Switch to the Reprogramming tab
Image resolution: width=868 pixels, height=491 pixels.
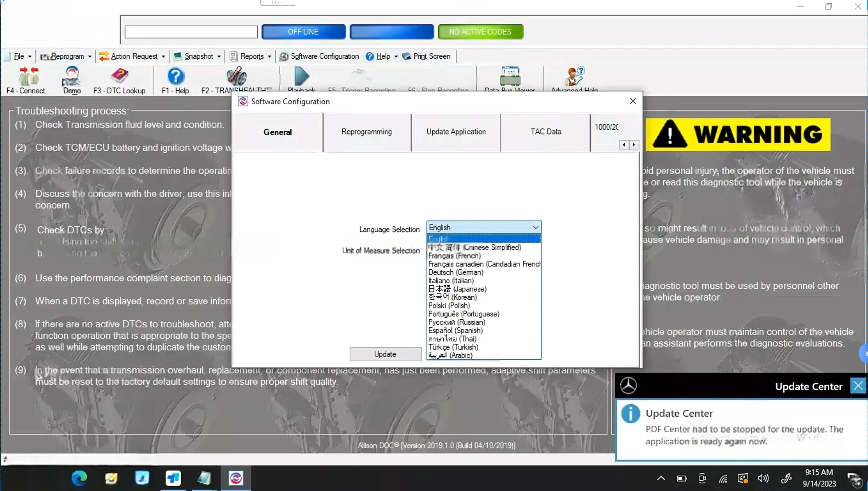[x=367, y=132]
